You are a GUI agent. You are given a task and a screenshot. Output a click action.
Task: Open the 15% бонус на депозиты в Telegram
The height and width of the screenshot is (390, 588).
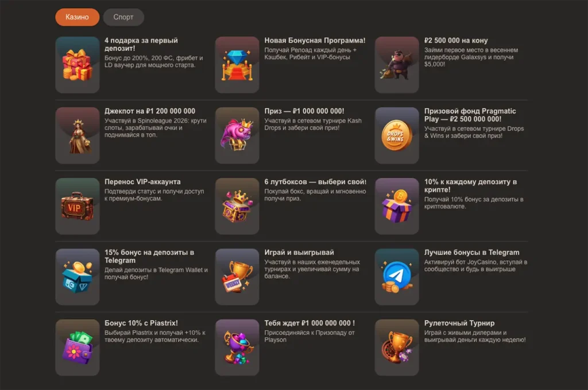[x=149, y=256]
